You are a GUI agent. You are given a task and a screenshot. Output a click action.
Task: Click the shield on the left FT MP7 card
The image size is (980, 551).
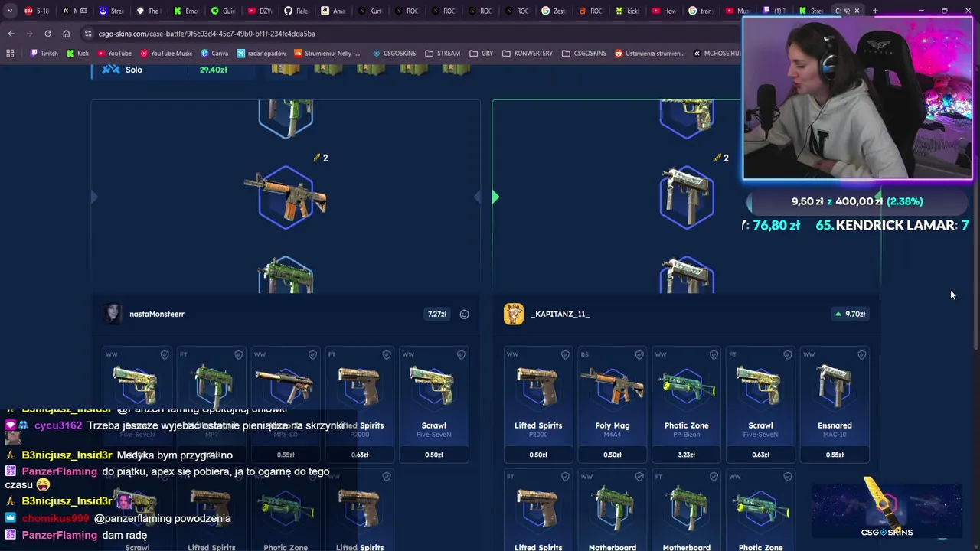click(238, 354)
